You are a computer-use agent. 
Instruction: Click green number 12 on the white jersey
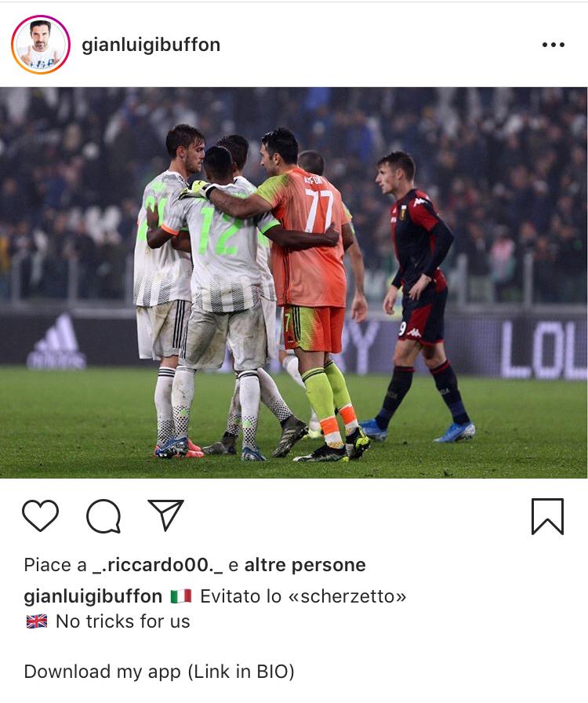pos(220,231)
